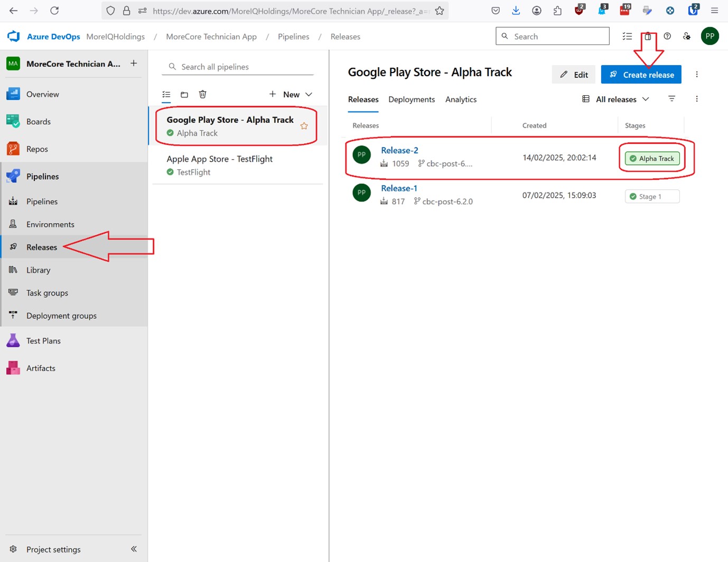Open the Boards section in the sidebar
The image size is (728, 562).
(39, 122)
